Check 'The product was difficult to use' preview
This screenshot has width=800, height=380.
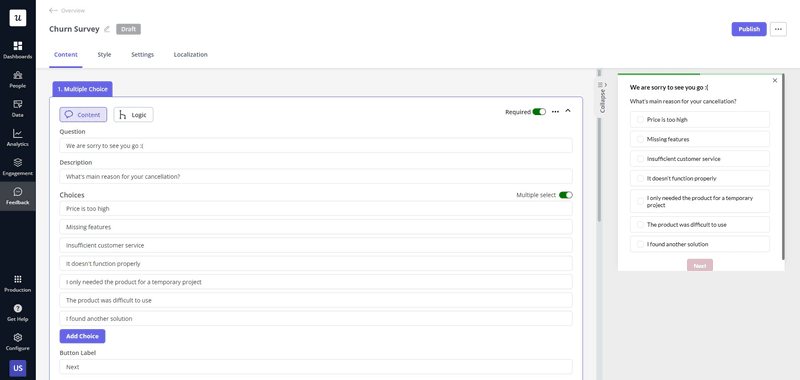pyautogui.click(x=640, y=224)
